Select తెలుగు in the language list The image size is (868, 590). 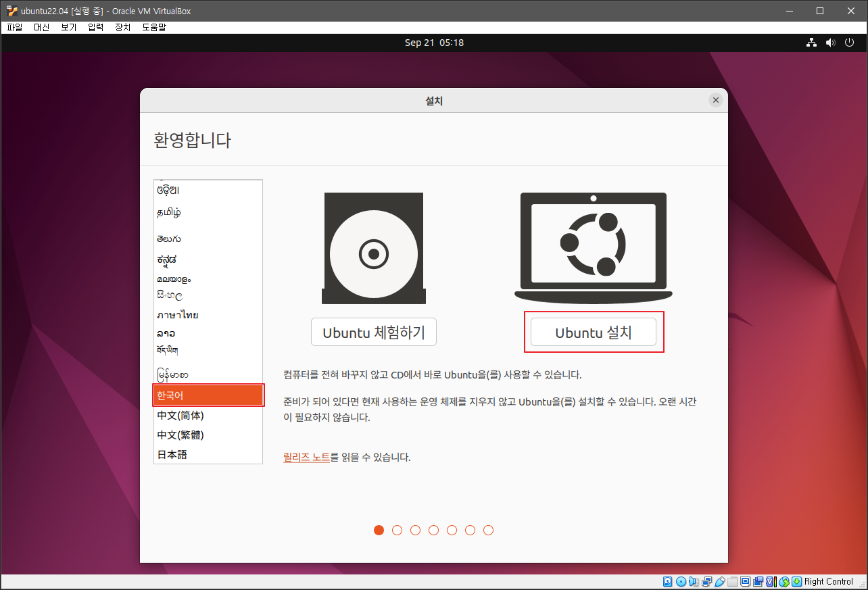click(208, 239)
